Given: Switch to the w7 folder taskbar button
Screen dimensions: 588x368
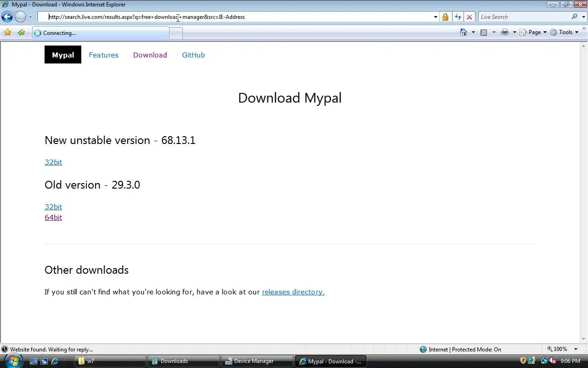Looking at the screenshot, I should point(110,361).
